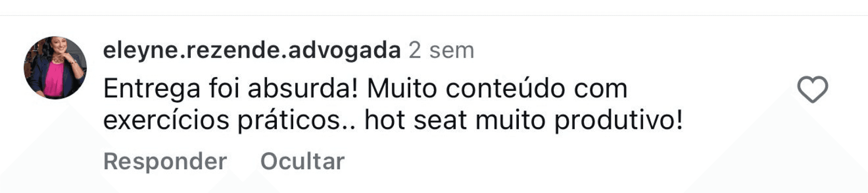The height and width of the screenshot is (193, 868).
Task: Tap the heart outline beside the comment
Action: pos(812,89)
